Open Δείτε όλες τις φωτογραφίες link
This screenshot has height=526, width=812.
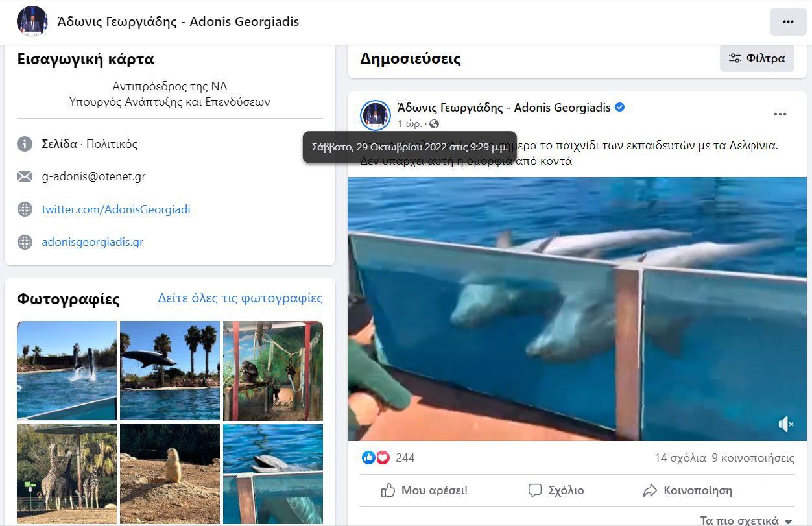pyautogui.click(x=240, y=298)
